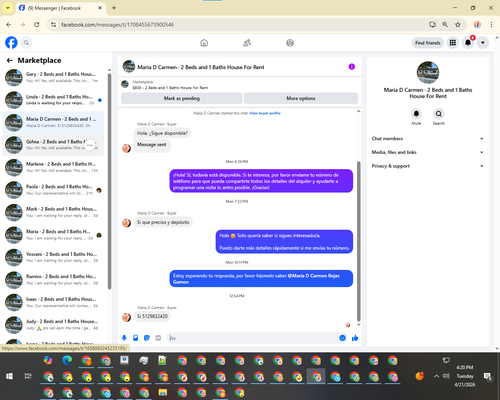Image resolution: width=500 pixels, height=400 pixels.
Task: Click browser address bar URL
Action: point(117,25)
